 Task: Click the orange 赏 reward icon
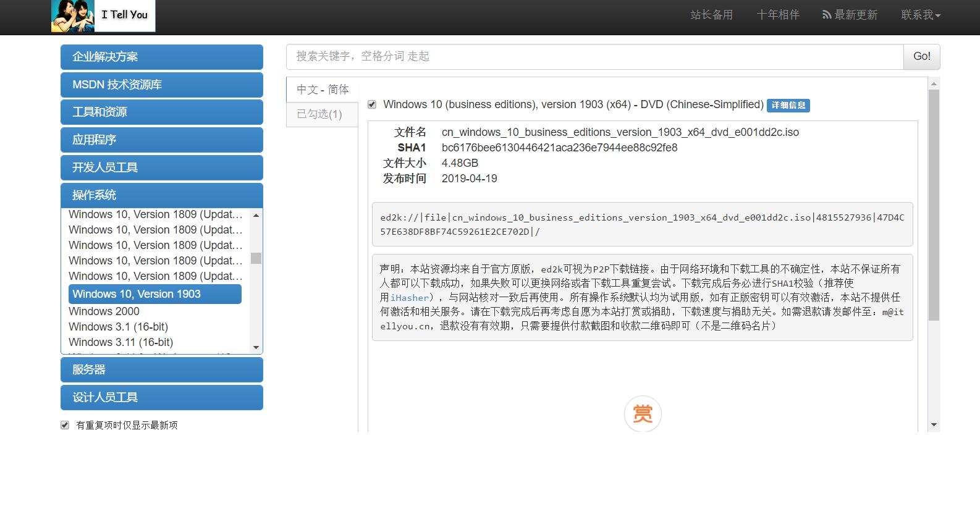[x=643, y=413]
